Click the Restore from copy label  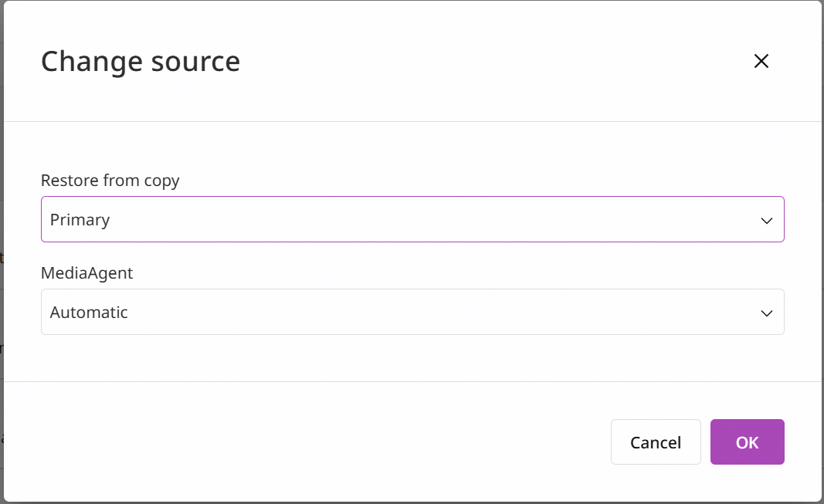click(110, 181)
